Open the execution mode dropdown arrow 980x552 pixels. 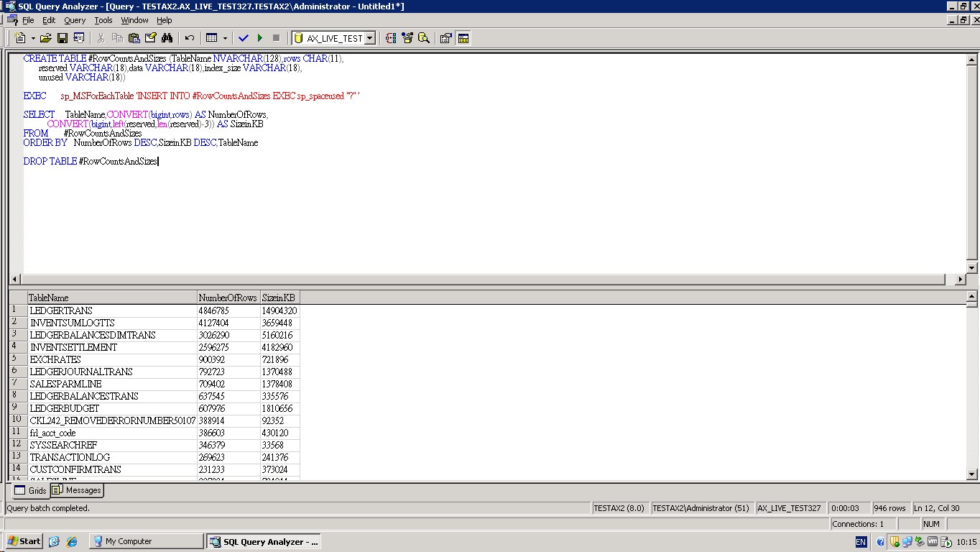[x=224, y=37]
